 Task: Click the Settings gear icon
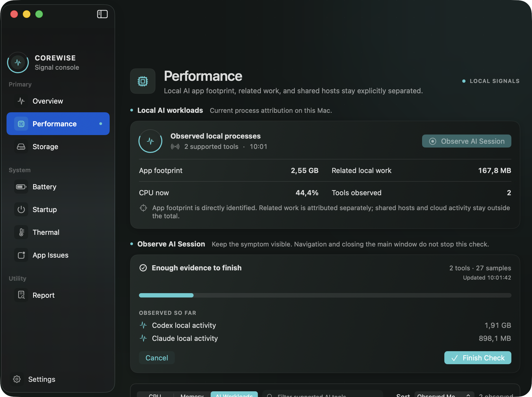click(17, 379)
